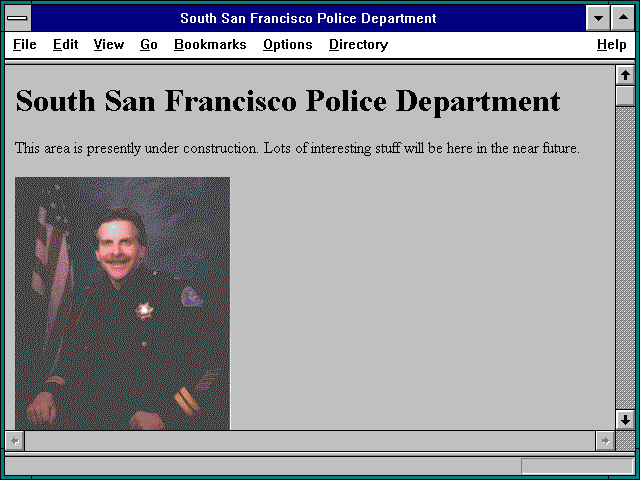Click the horizontal scrollbar right arrow

click(x=605, y=441)
